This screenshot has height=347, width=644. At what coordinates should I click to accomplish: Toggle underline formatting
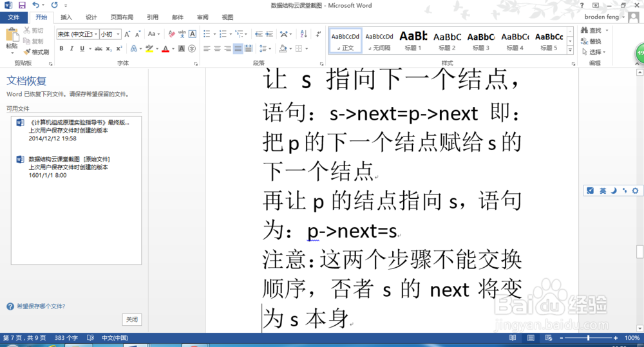coord(82,48)
